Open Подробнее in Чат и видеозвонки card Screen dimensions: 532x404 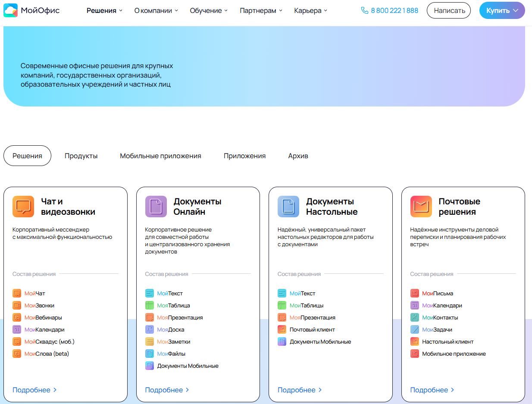pos(34,390)
